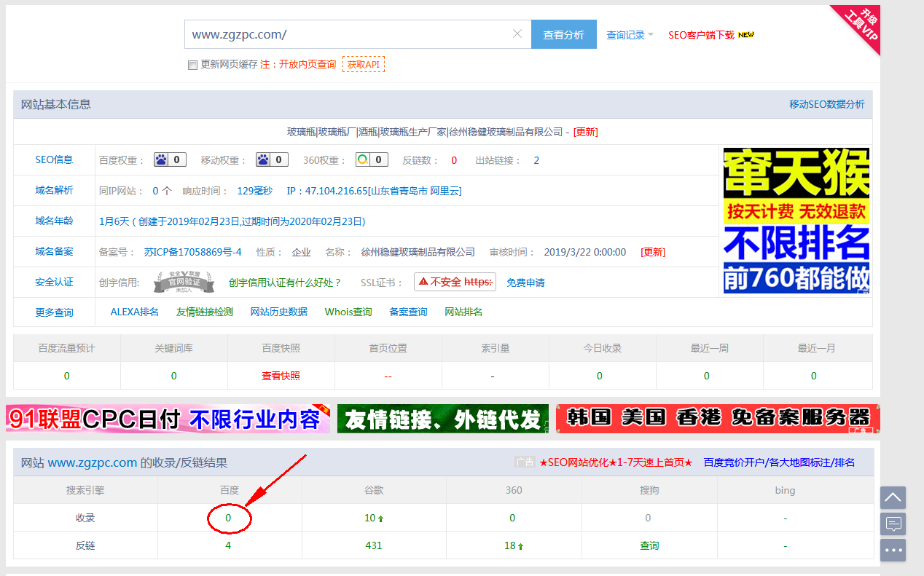Select the 安全认证 row label
This screenshot has width=924, height=576.
point(55,283)
